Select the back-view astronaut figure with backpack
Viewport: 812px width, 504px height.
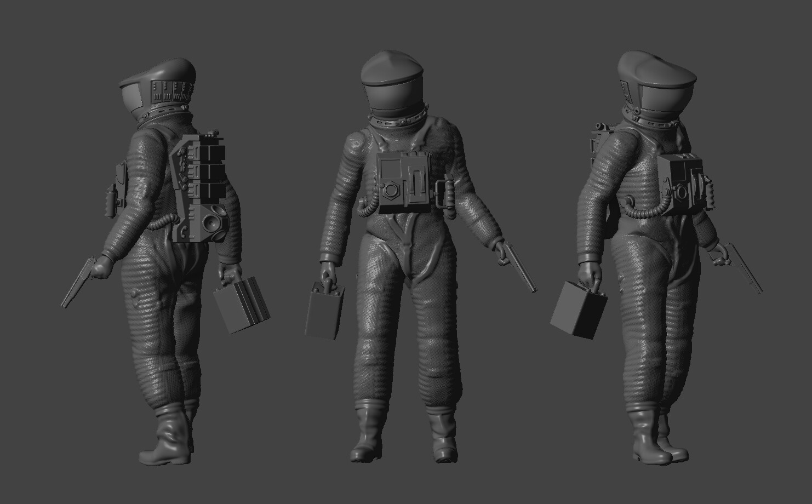pos(164,263)
